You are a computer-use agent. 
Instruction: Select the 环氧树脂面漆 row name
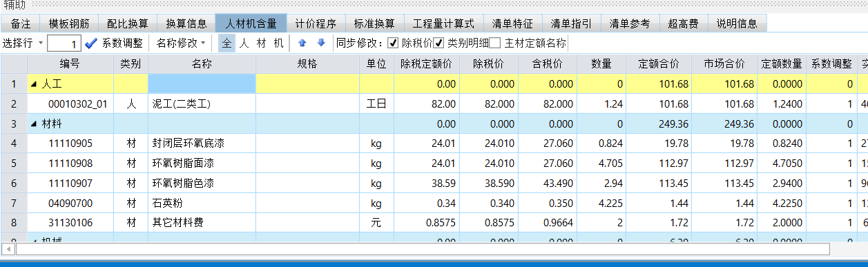coord(202,164)
